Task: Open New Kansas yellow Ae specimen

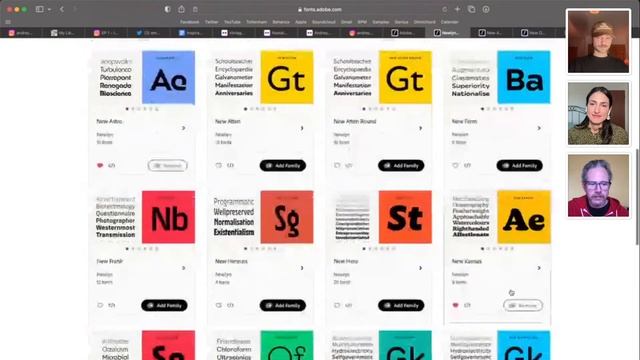Action: coord(523,217)
